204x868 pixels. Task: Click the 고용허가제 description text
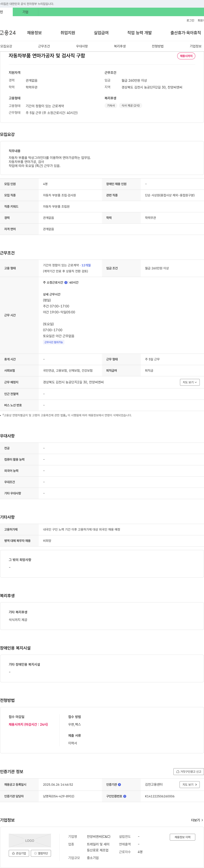click(81, 529)
